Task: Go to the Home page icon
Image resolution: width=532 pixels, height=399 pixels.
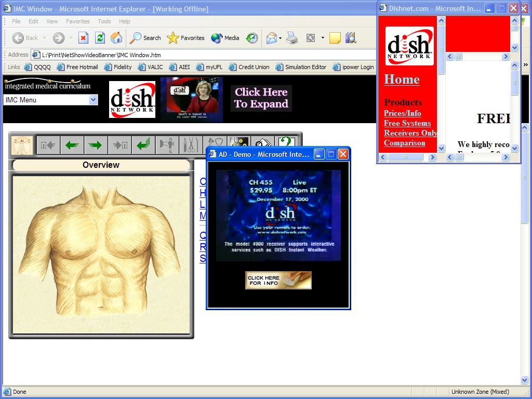Action: pos(116,37)
